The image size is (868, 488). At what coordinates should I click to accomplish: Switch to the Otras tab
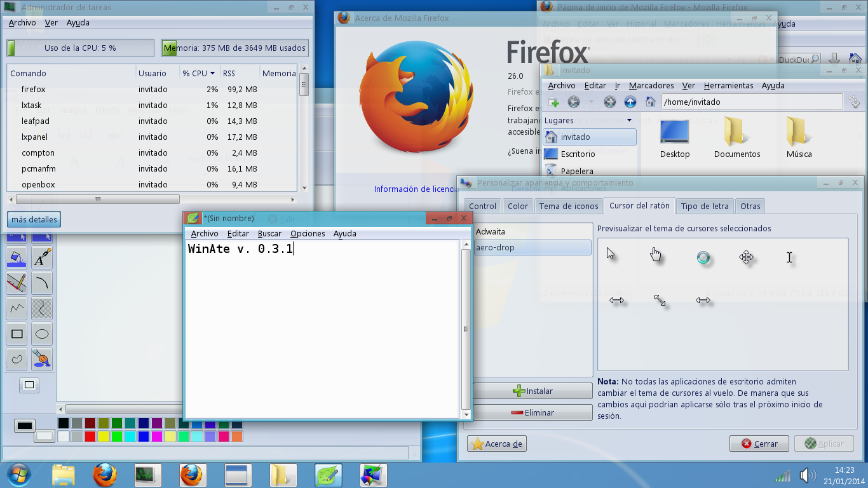[750, 206]
